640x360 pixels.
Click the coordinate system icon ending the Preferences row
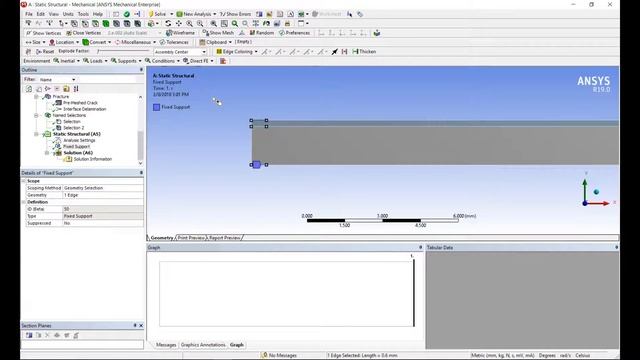[x=377, y=33]
